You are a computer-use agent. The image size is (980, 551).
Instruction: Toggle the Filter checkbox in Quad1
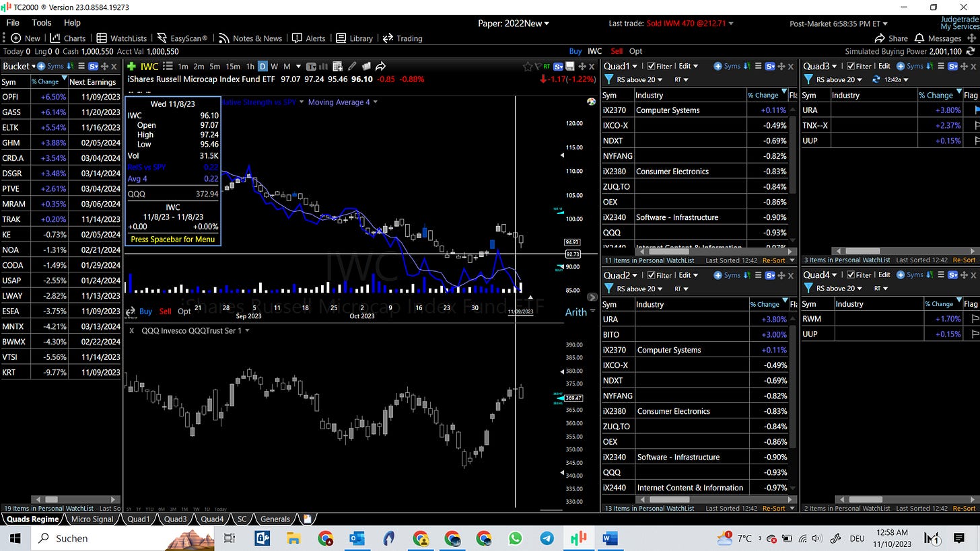651,66
